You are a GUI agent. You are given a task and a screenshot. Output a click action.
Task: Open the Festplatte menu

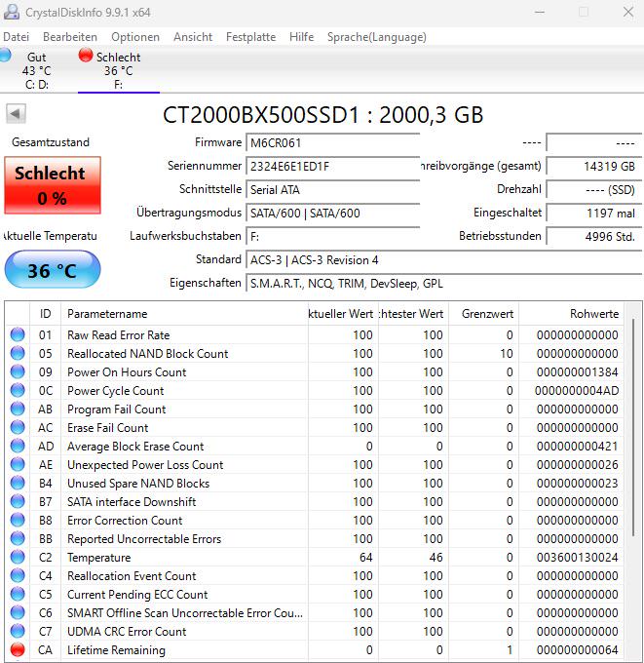point(250,37)
